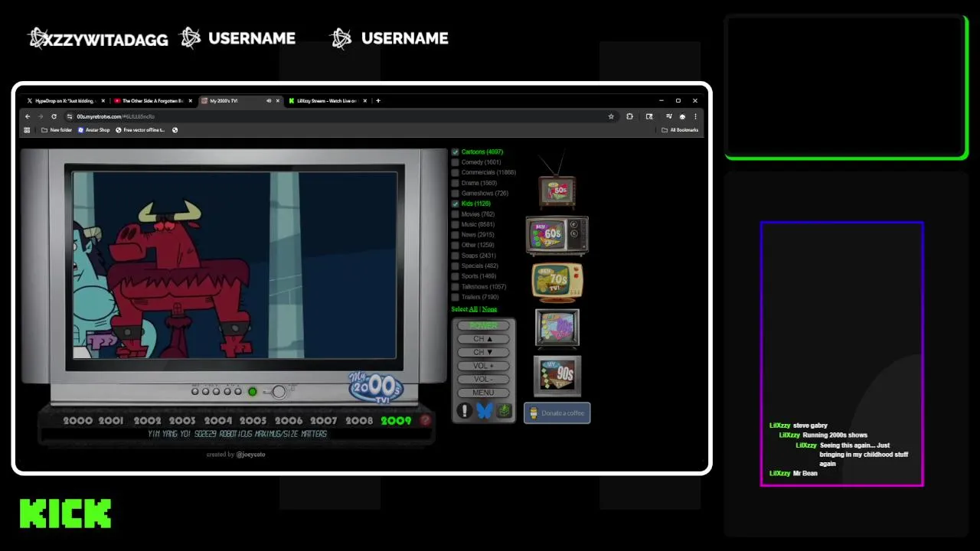
Task: Select the year 2007
Action: (x=323, y=420)
